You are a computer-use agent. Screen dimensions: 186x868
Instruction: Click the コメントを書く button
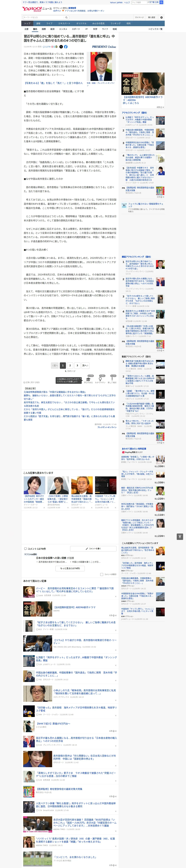coord(93,549)
